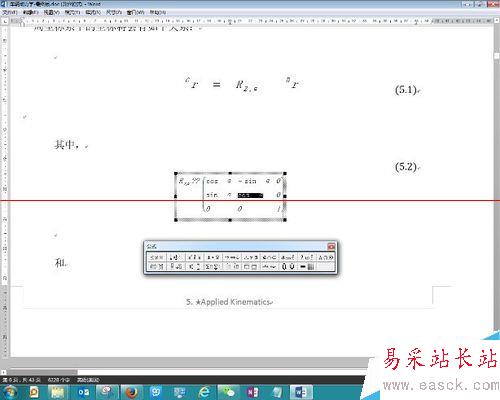This screenshot has width=500, height=400.
Task: Open the set theory symbols palette (∉∩⊂)
Action: (x=269, y=257)
